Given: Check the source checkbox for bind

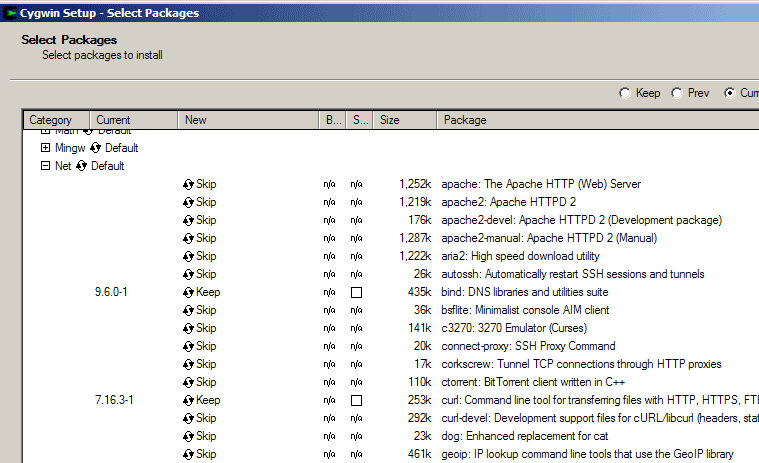Looking at the screenshot, I should [356, 292].
